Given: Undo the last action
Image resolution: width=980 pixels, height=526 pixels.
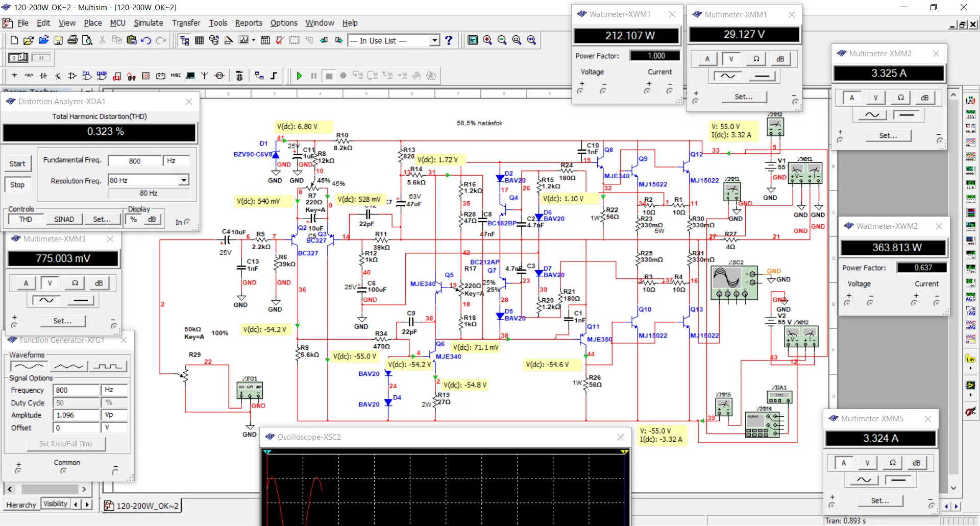Looking at the screenshot, I should click(x=146, y=40).
